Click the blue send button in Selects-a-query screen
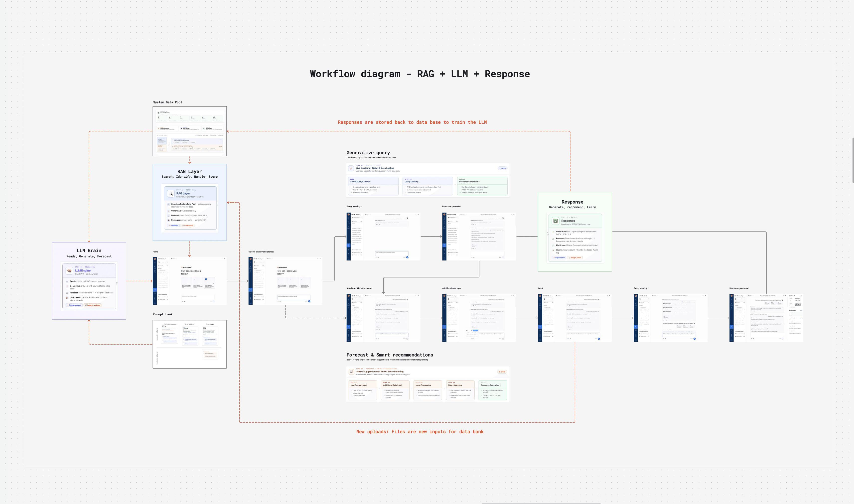Screen dimensions: 854x504 [309, 301]
